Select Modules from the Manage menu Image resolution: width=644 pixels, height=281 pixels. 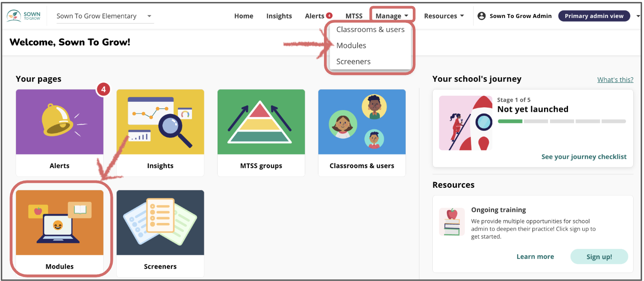(x=351, y=46)
